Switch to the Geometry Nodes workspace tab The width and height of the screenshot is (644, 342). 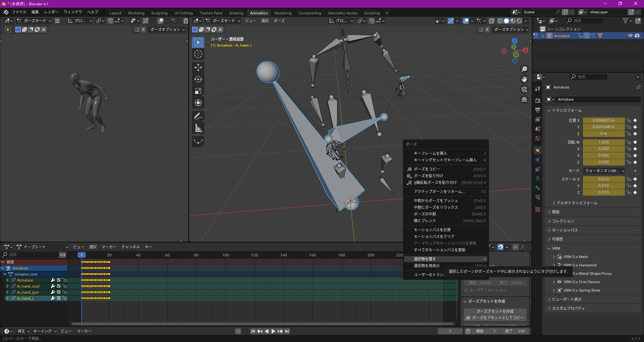[x=342, y=13]
